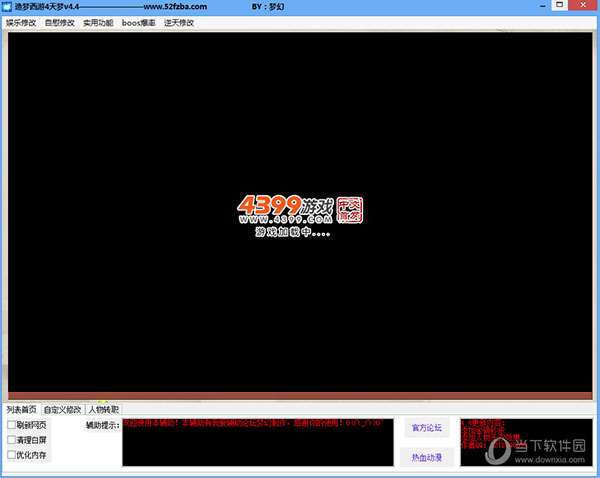This screenshot has width=600, height=478.
Task: Click the 辅助提示 label
Action: [103, 425]
